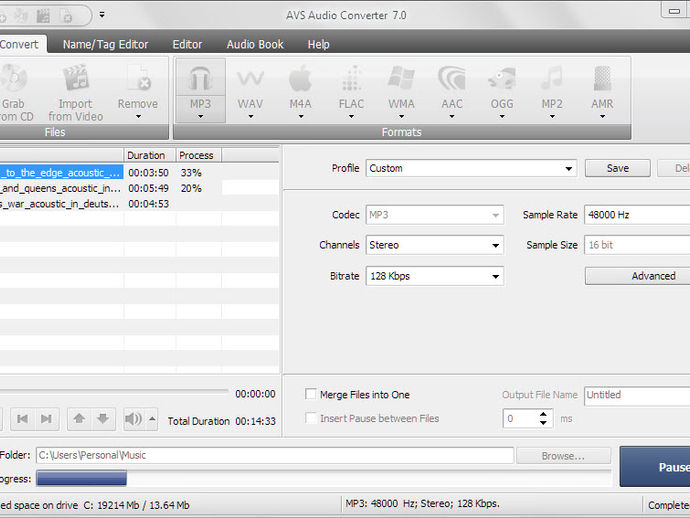Click the playback seek slider
This screenshot has height=518, width=690.
114,390
